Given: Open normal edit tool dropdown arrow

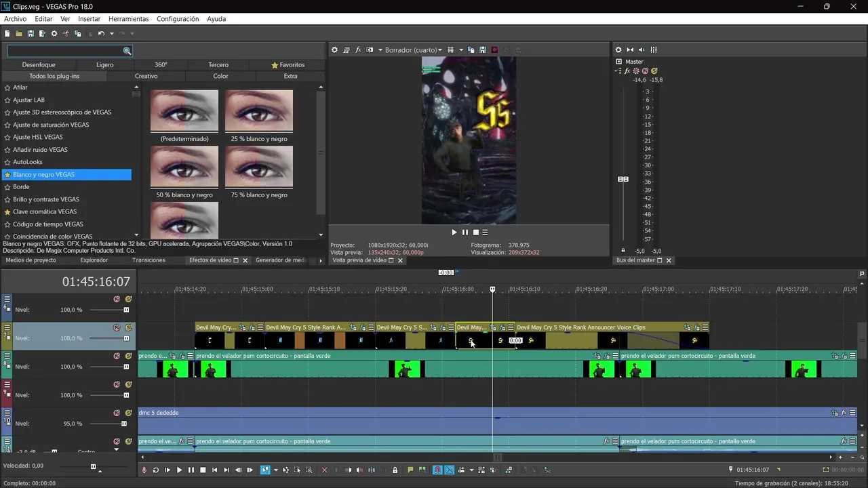Looking at the screenshot, I should (276, 470).
